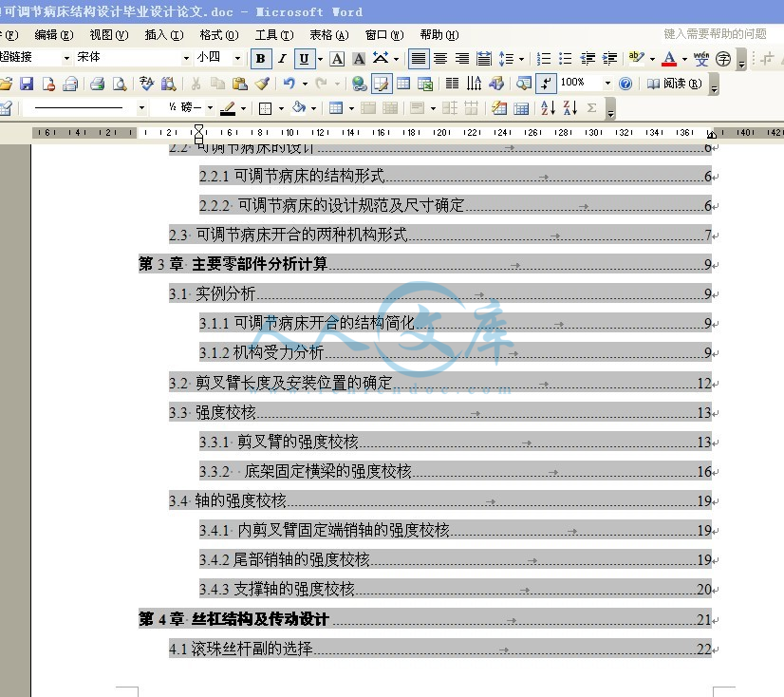Toggle show/hide paragraph marks

(546, 84)
